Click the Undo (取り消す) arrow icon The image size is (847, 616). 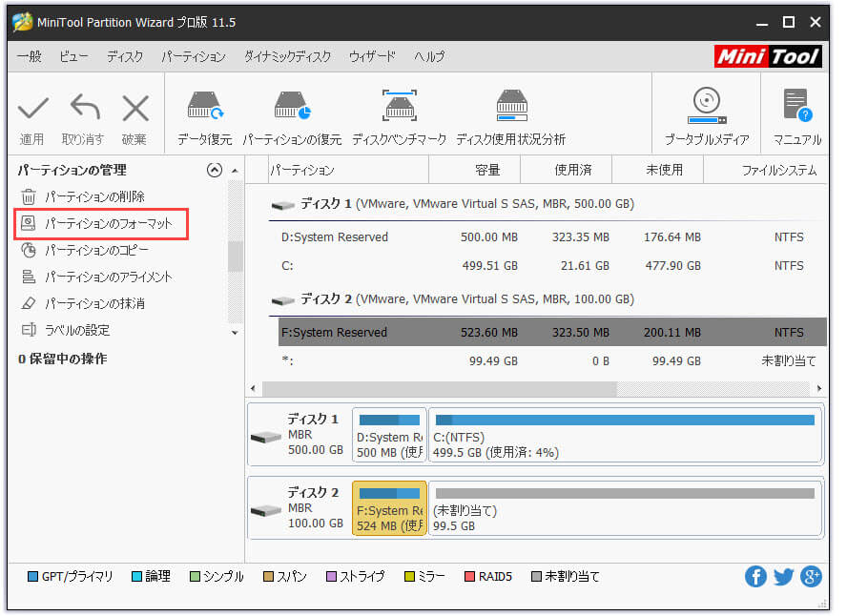pyautogui.click(x=85, y=107)
